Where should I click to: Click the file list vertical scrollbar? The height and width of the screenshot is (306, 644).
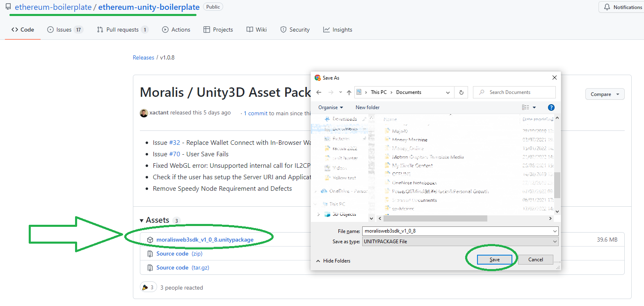[x=557, y=185]
